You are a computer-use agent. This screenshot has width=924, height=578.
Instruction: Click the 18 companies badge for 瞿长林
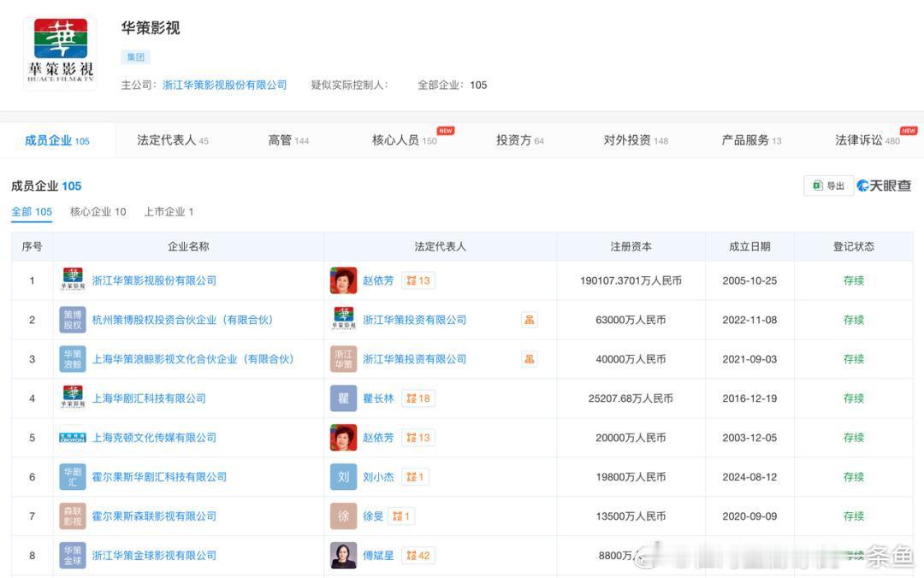[418, 398]
